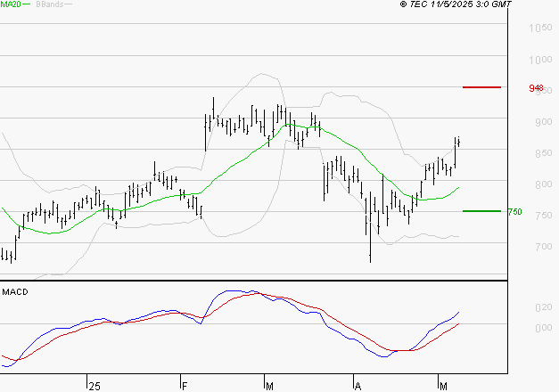559x392 pixels.
Task: Click the MA20 legend label
Action: (x=11, y=4)
